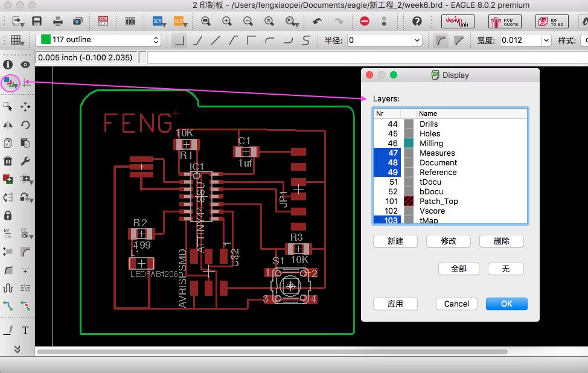Open the grid settings dropdown
This screenshot has height=373, width=588.
(18, 40)
